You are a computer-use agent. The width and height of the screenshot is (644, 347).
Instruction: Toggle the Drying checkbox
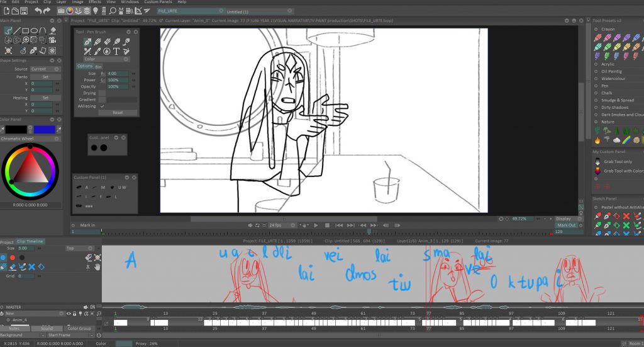click(x=103, y=93)
